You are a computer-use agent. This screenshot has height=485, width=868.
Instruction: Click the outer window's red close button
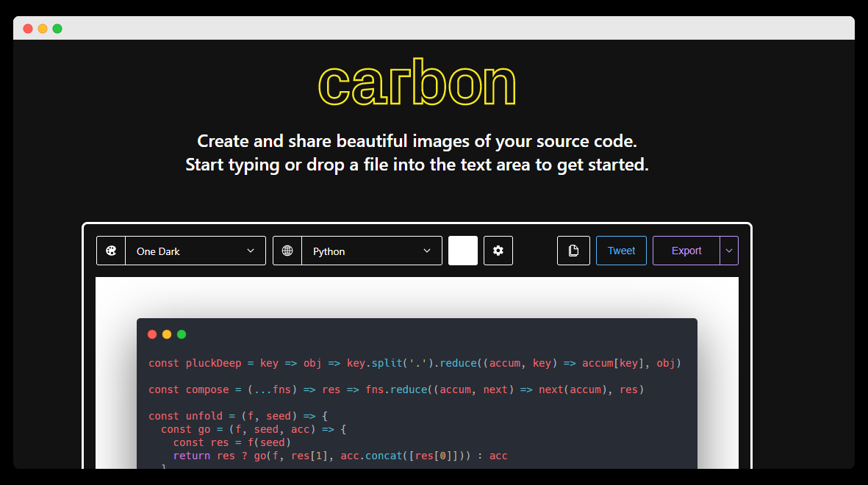[28, 29]
